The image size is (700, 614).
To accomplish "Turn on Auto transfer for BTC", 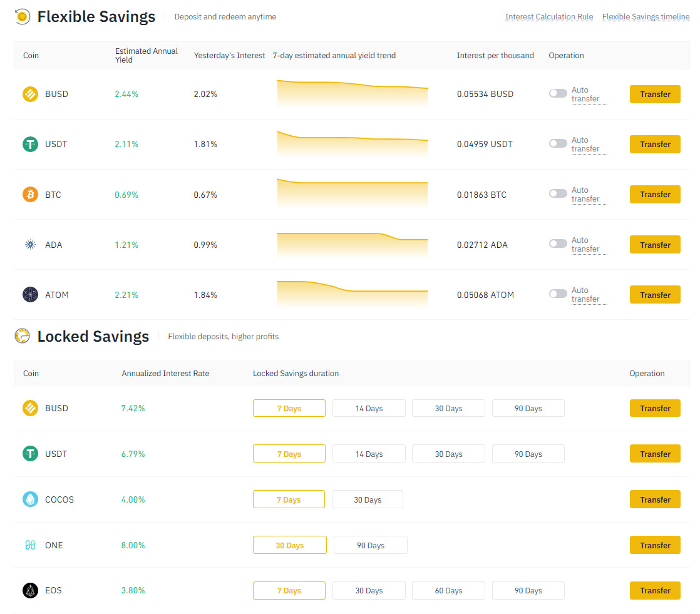I will coord(558,193).
